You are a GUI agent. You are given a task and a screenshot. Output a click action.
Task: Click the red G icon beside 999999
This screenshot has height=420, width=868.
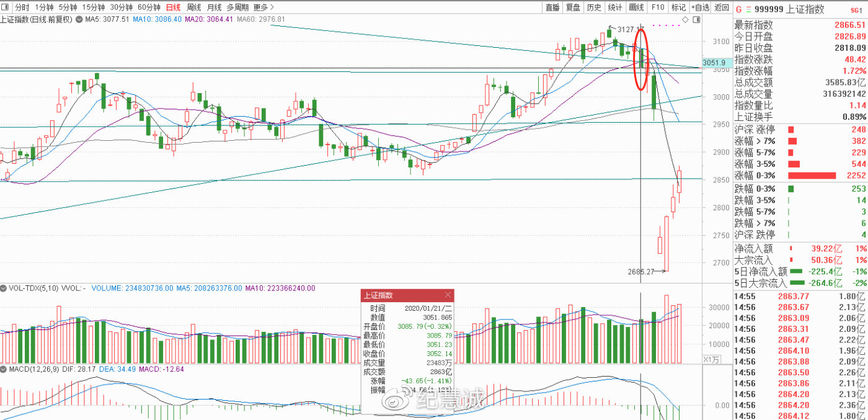[738, 9]
